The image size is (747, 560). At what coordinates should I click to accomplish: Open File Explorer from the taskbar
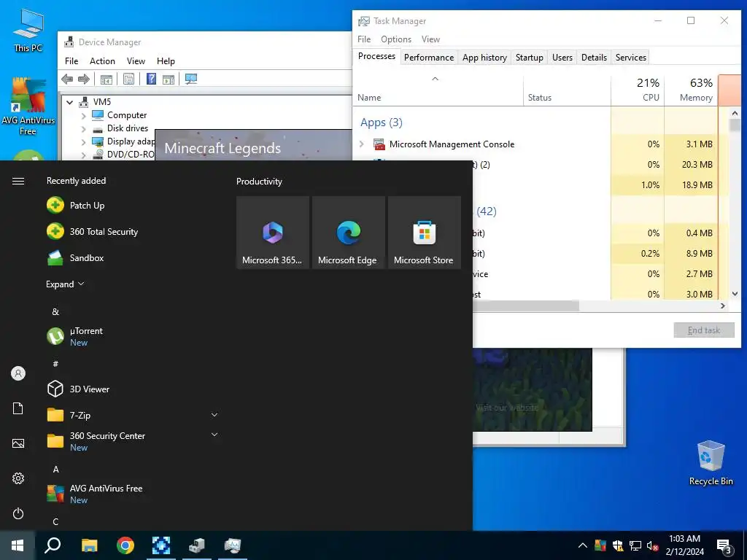(89, 545)
